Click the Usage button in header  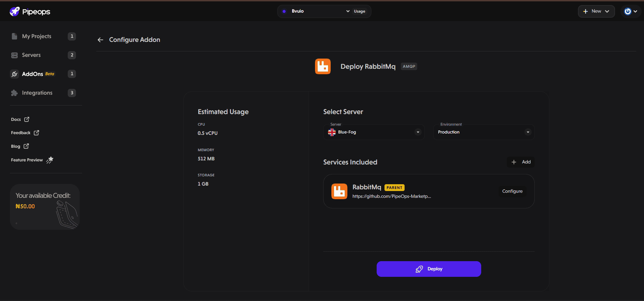(359, 11)
